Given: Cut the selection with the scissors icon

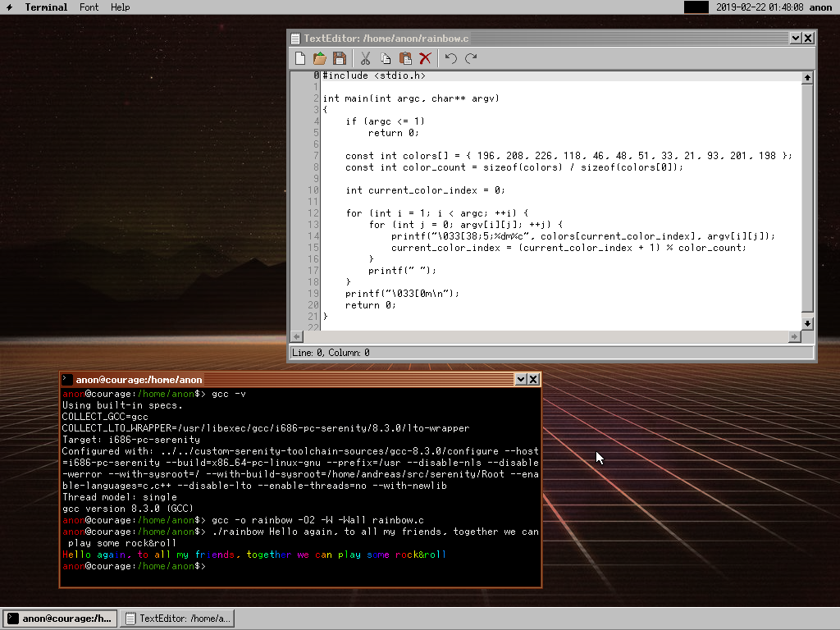Looking at the screenshot, I should [365, 58].
